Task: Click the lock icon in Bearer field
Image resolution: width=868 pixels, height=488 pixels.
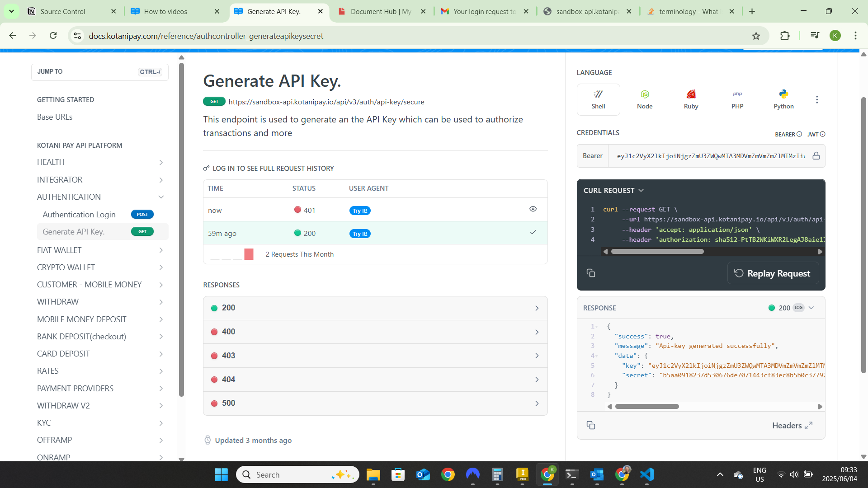Action: tap(816, 156)
